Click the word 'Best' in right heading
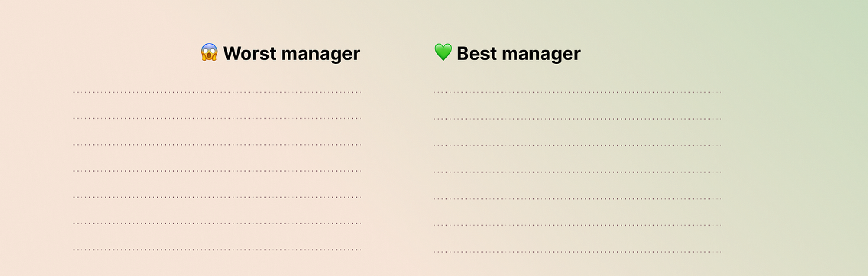Viewport: 868px width, 276px height. [x=477, y=53]
